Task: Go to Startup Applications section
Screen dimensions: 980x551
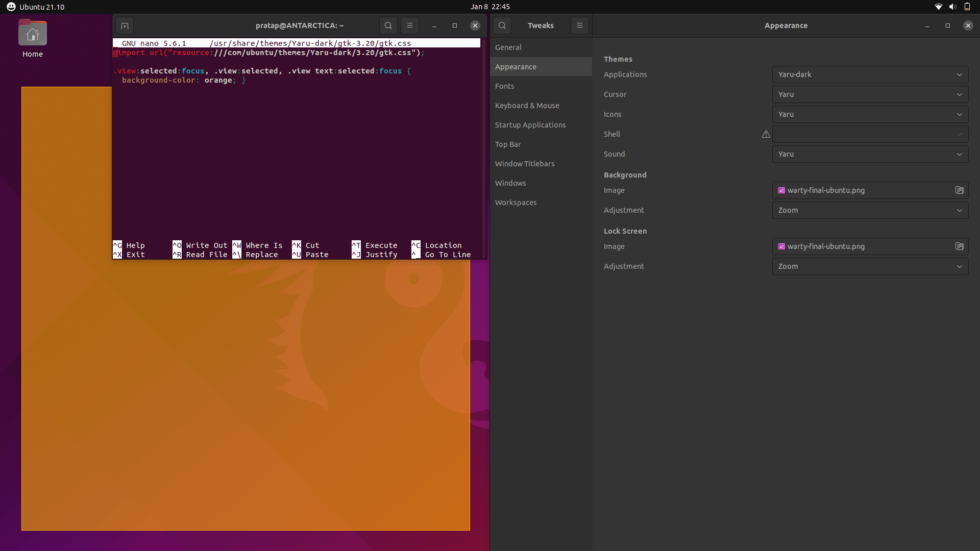Action: coord(530,125)
